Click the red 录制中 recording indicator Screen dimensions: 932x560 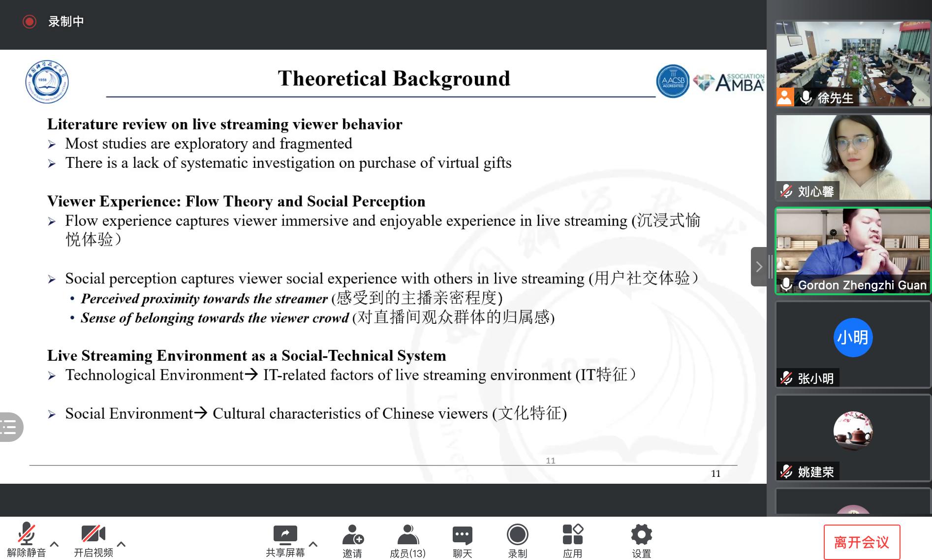click(30, 22)
